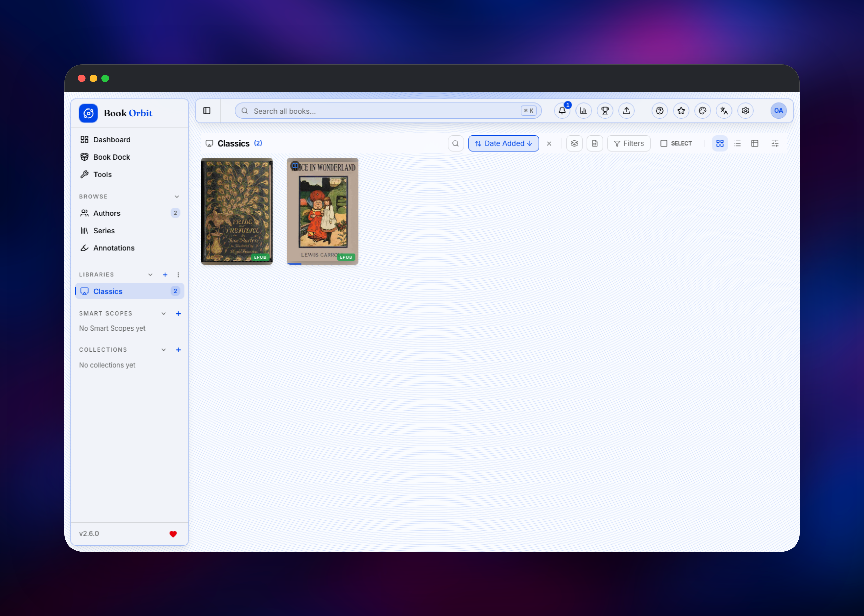The height and width of the screenshot is (616, 864).
Task: Clear the Date Added sort with X
Action: [x=549, y=143]
